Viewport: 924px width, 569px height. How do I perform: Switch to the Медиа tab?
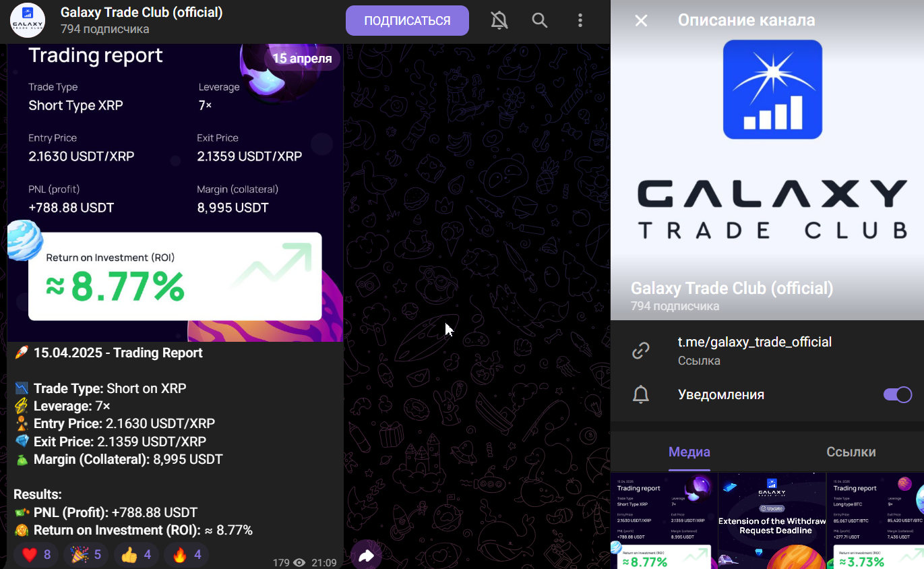coord(689,452)
